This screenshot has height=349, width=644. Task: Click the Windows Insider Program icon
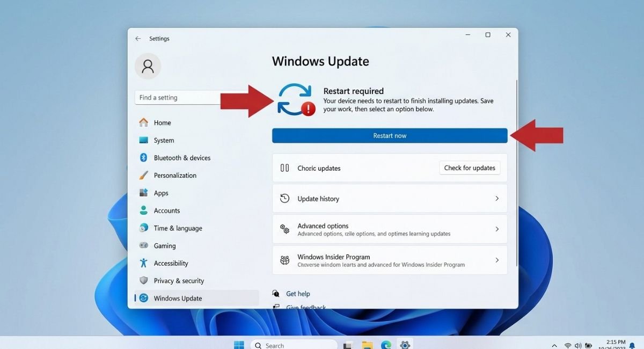tap(285, 260)
